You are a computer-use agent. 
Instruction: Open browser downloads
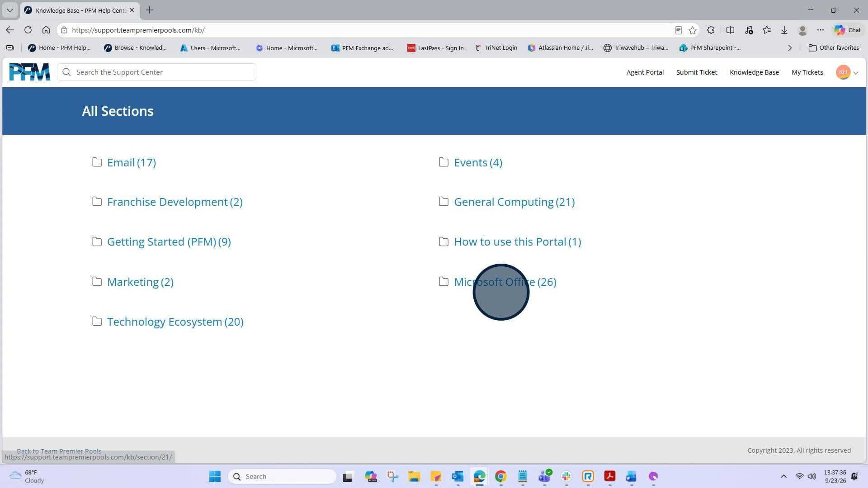coord(784,30)
